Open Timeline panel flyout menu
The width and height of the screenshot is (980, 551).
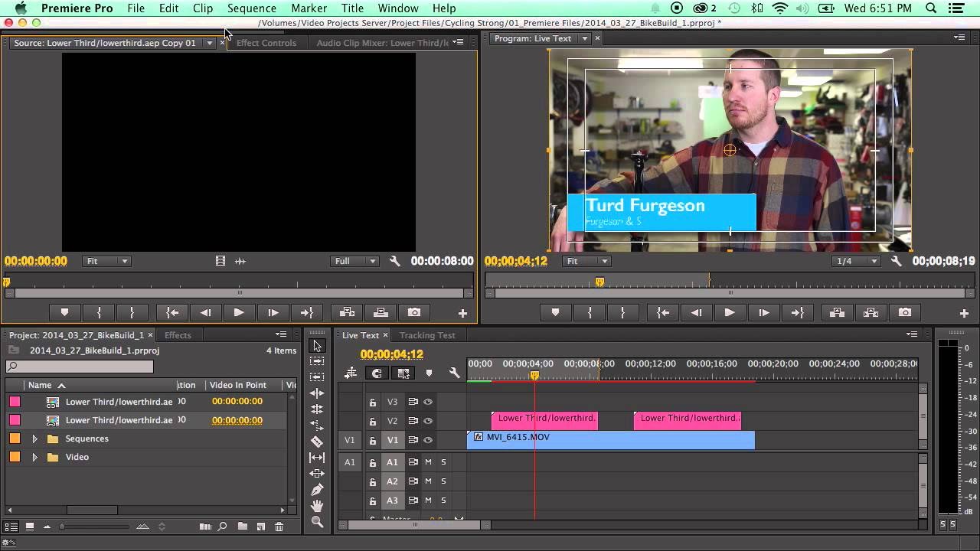click(x=912, y=334)
